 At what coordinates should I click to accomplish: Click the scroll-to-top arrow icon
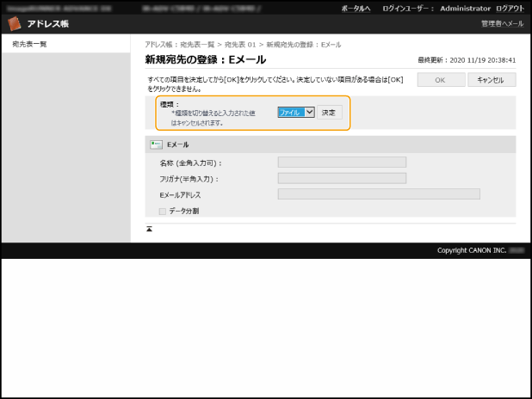pyautogui.click(x=149, y=229)
